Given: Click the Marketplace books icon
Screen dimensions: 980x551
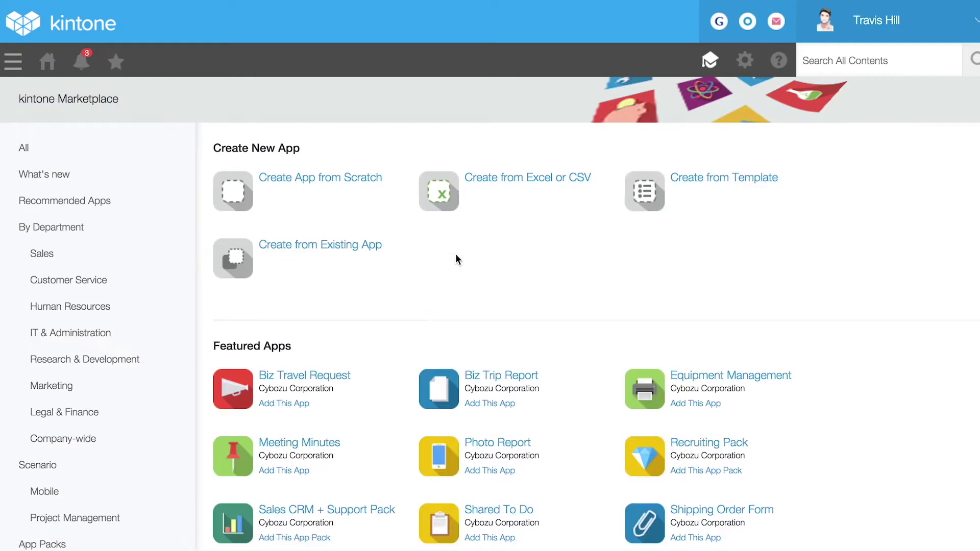Looking at the screenshot, I should pyautogui.click(x=710, y=60).
